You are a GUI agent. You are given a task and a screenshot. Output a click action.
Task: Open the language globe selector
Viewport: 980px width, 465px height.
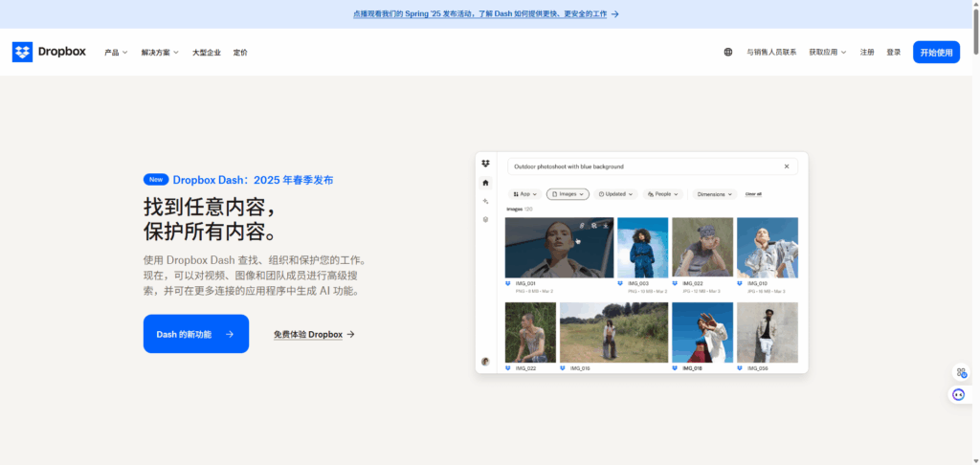click(x=728, y=53)
